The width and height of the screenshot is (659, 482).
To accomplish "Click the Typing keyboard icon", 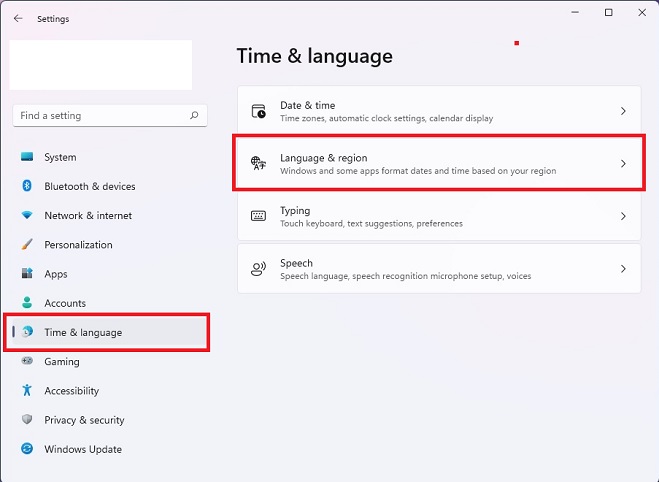I will (258, 216).
